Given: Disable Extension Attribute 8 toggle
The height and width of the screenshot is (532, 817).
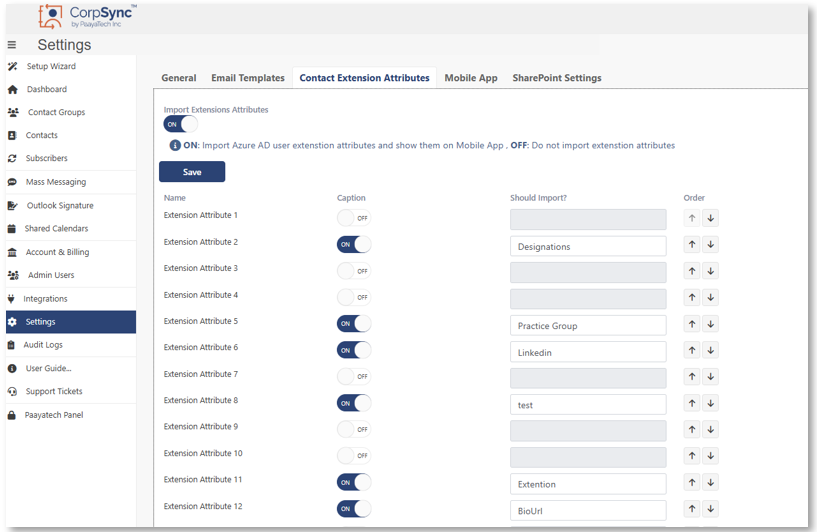Looking at the screenshot, I should 354,403.
